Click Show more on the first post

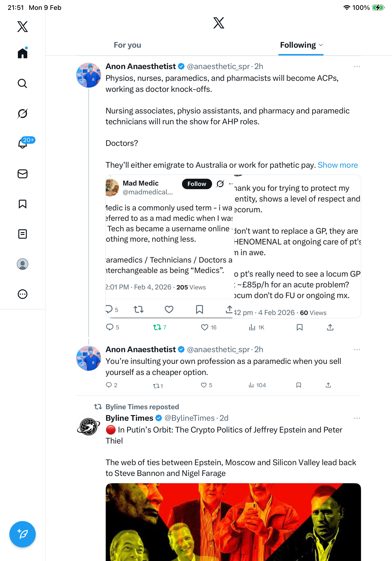click(x=337, y=165)
